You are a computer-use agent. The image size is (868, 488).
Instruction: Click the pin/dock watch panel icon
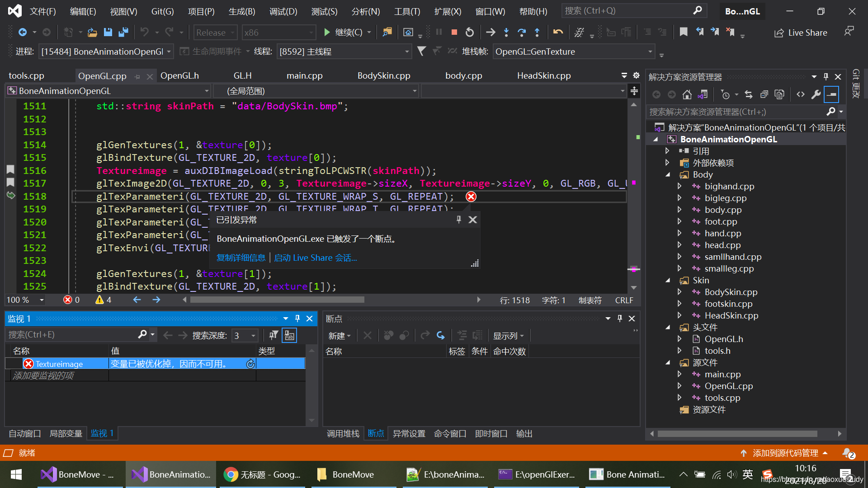click(296, 318)
